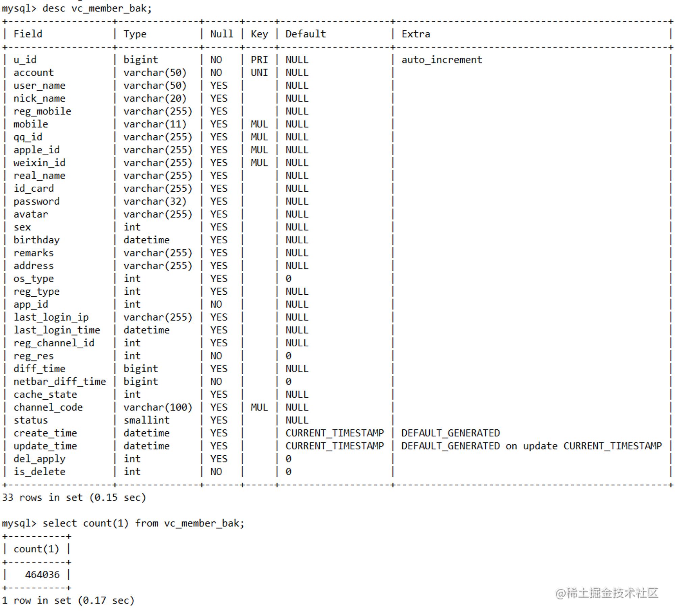Select the 'auto_increment' extra value
675x616 pixels.
[x=442, y=60]
